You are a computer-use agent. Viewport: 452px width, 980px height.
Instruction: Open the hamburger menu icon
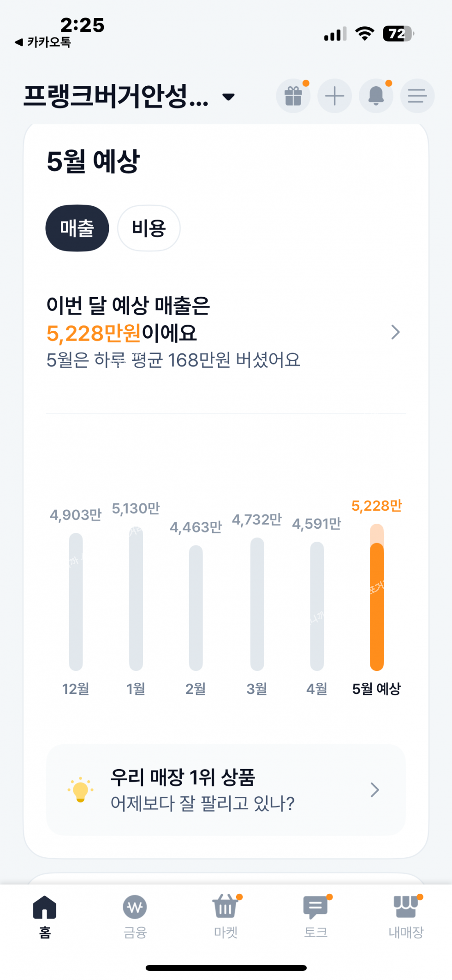(x=417, y=96)
